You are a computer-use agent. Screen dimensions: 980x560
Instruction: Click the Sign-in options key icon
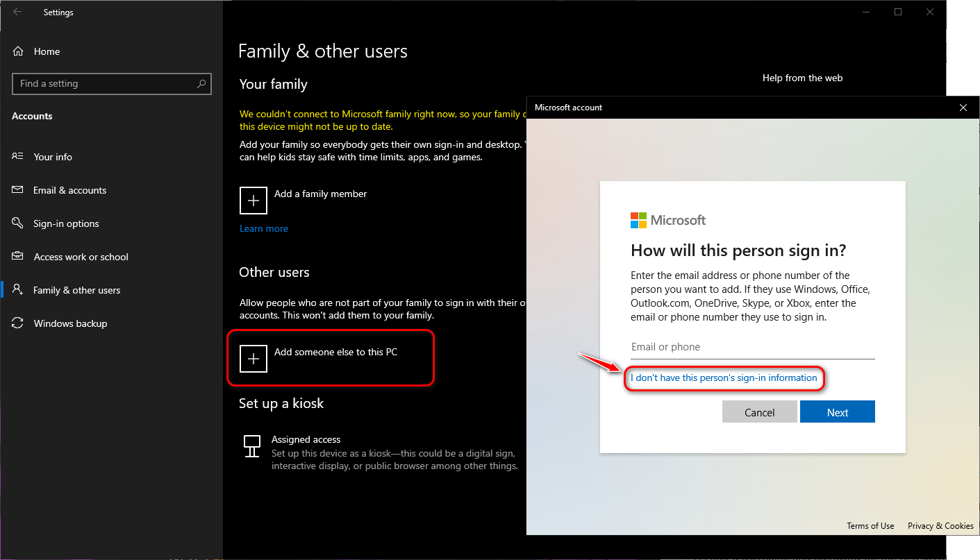pyautogui.click(x=18, y=223)
